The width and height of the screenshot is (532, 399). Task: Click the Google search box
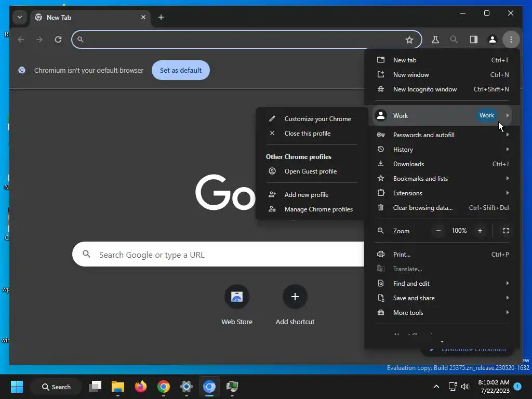[x=218, y=254]
